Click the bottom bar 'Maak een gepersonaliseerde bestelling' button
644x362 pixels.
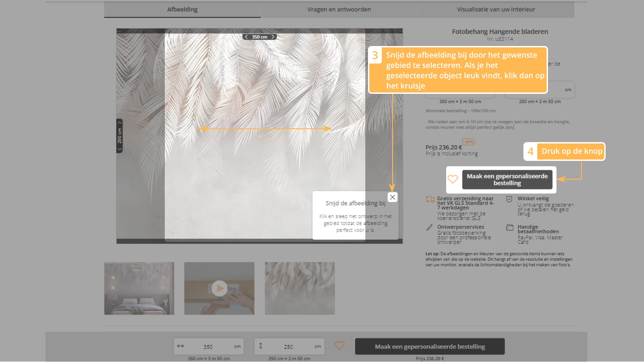coord(430,346)
